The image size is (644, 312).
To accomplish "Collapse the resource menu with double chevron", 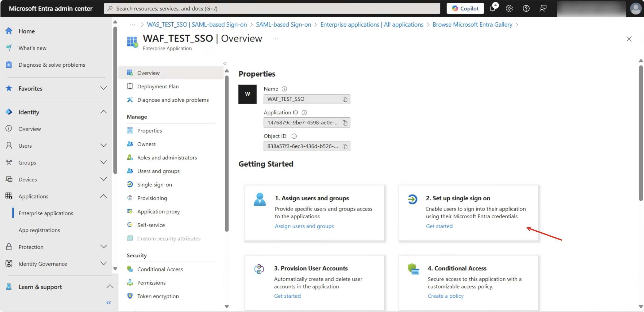I will click(225, 64).
